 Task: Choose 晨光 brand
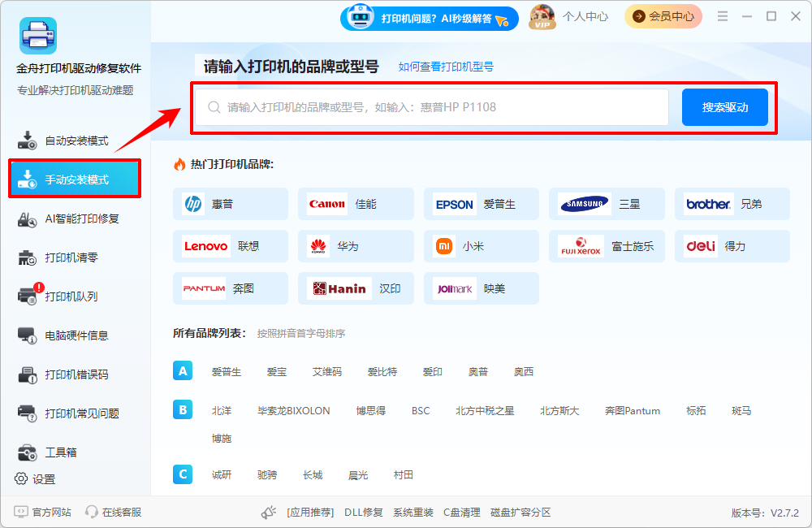(358, 474)
